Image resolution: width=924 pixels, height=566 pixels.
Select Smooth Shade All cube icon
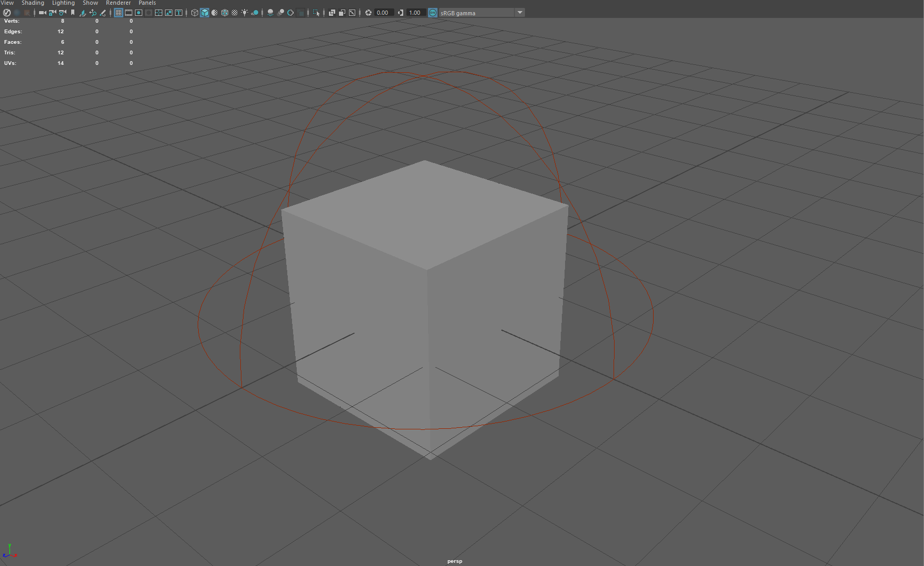pyautogui.click(x=205, y=13)
